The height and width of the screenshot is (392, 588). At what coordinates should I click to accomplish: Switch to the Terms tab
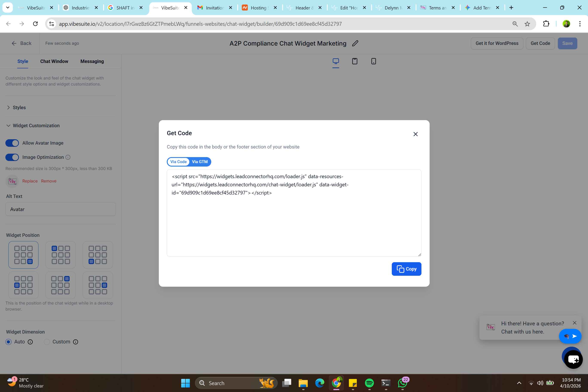point(437,8)
